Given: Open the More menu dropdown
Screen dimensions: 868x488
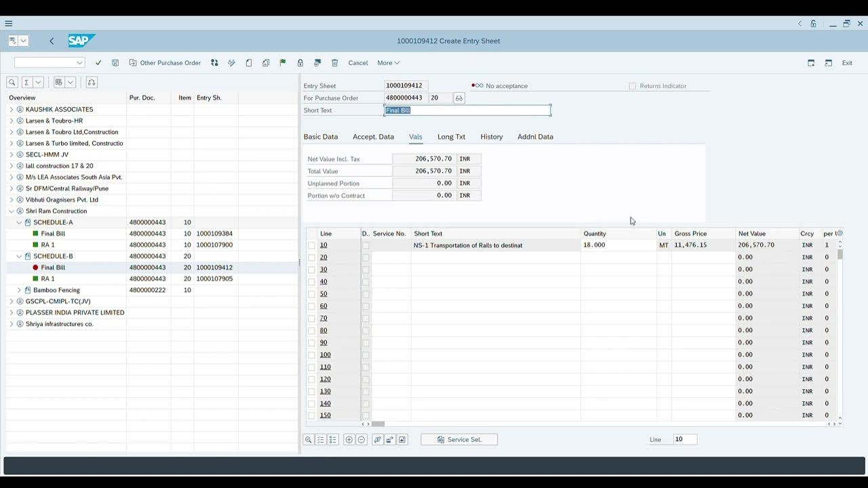Looking at the screenshot, I should [x=389, y=62].
